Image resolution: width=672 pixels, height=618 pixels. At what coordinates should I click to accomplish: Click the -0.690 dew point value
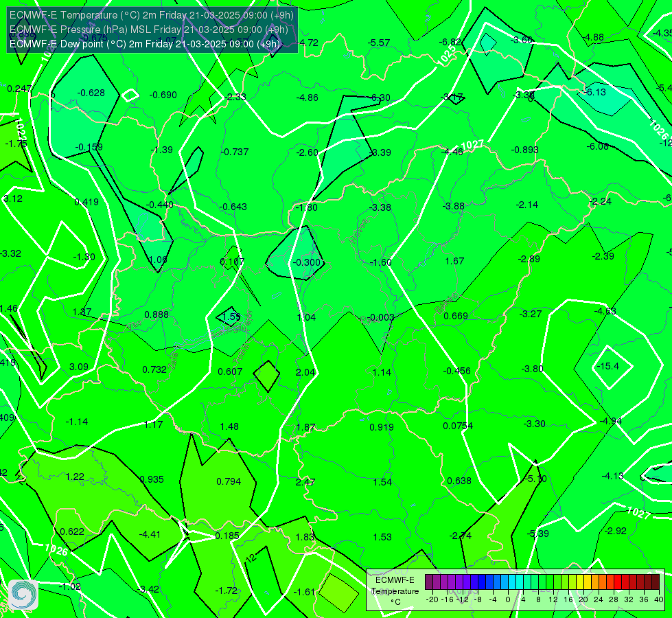click(163, 95)
